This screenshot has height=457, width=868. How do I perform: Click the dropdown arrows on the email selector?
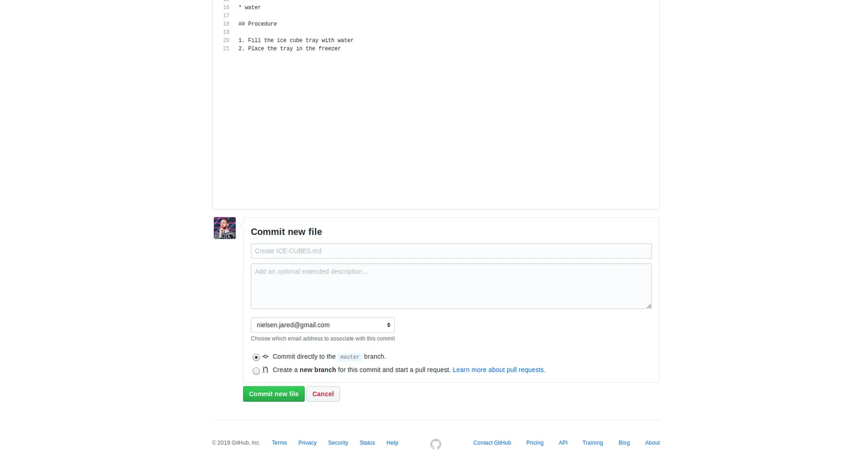[388, 325]
